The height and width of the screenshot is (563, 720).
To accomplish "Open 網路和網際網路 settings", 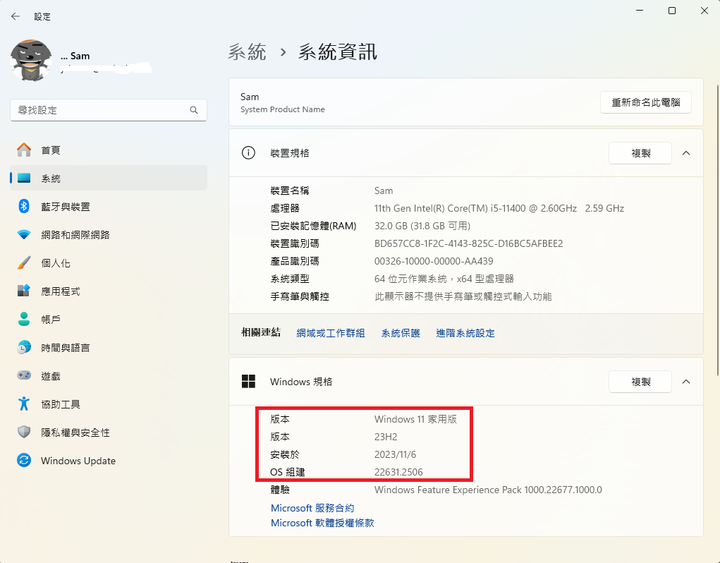I will [x=108, y=235].
